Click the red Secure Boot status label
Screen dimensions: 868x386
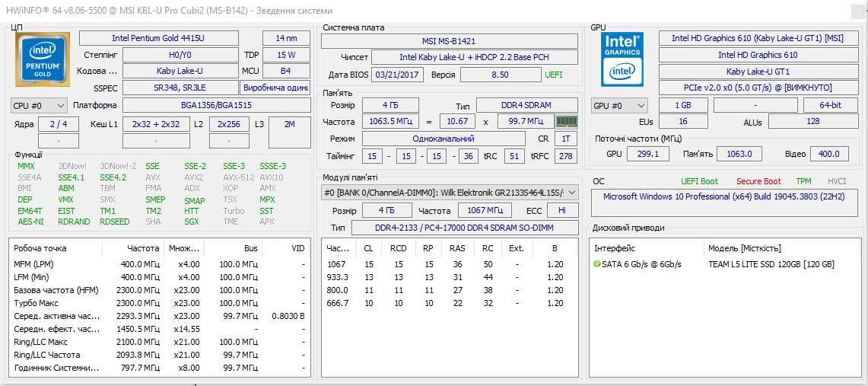click(758, 181)
